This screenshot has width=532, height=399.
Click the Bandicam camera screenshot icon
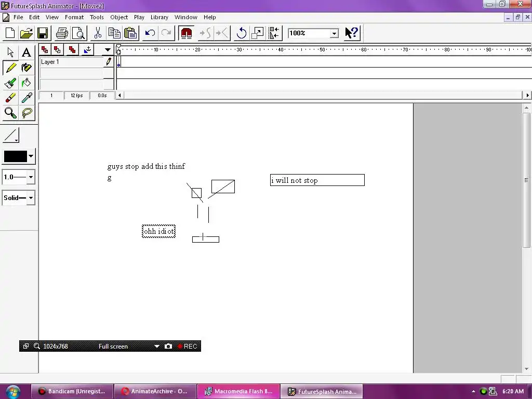[x=168, y=346]
